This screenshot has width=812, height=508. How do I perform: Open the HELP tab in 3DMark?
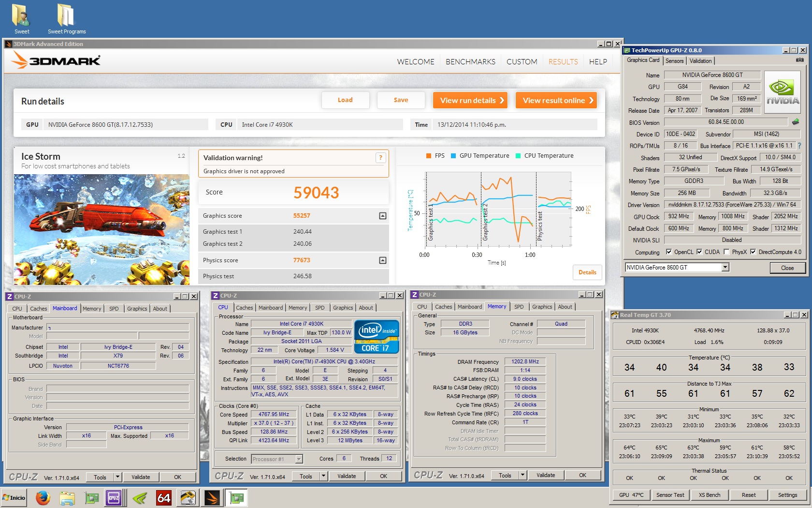[598, 61]
